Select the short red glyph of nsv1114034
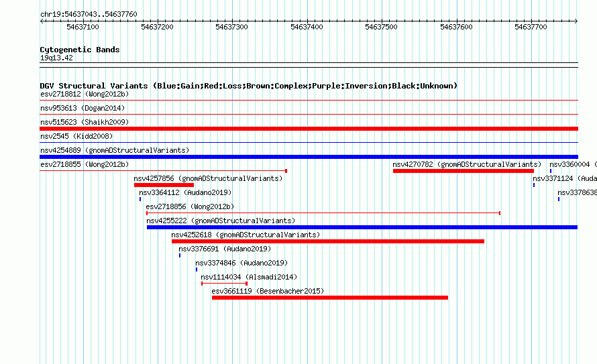Image resolution: width=597 pixels, height=364 pixels. [224, 284]
